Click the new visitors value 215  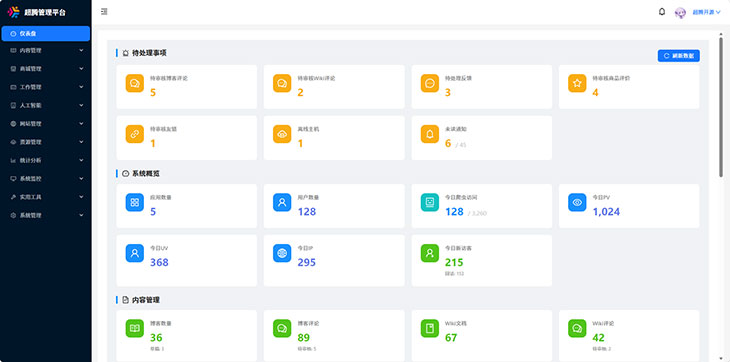click(454, 262)
